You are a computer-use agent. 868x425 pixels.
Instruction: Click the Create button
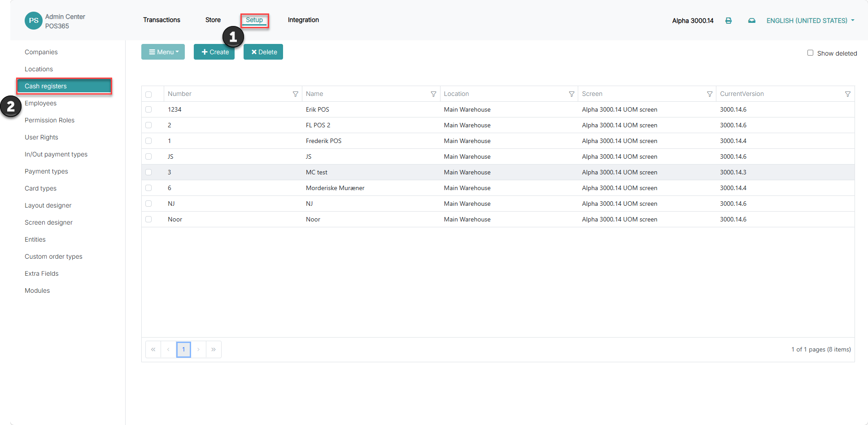[214, 52]
